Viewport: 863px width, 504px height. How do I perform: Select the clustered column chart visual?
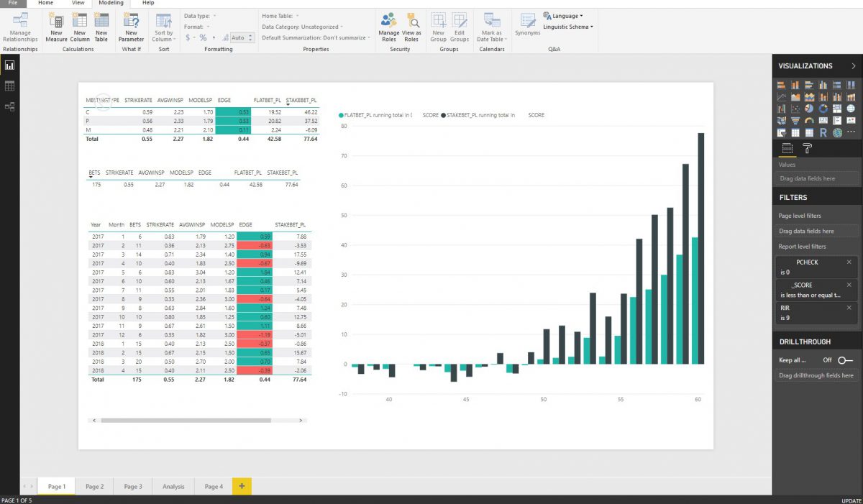click(x=824, y=84)
